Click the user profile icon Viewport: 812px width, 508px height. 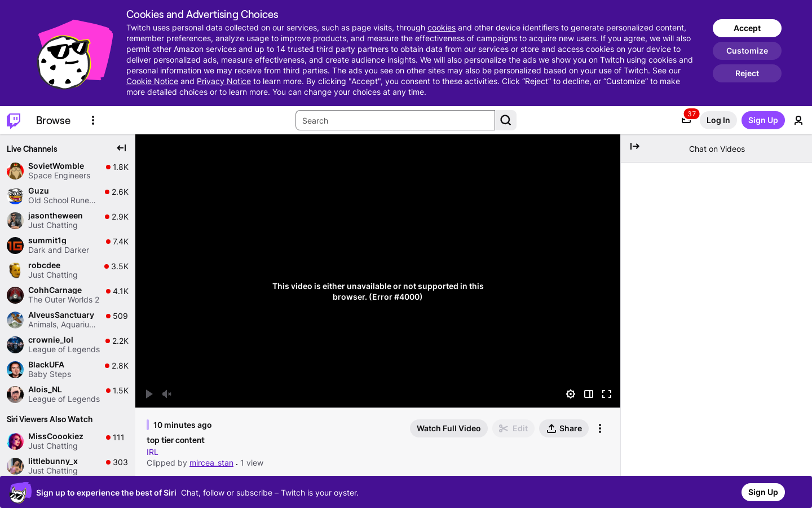tap(798, 120)
